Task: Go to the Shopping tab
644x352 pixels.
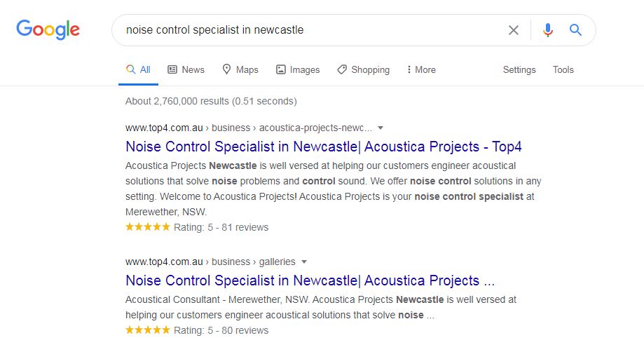Action: coord(363,69)
